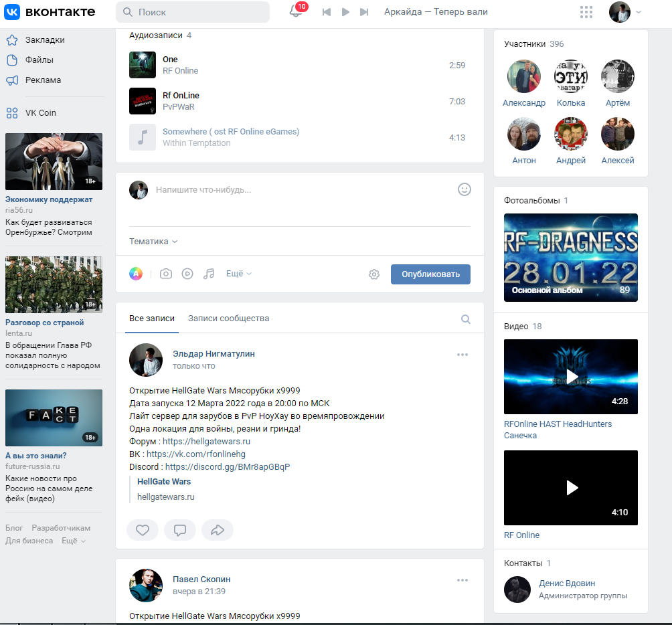This screenshot has height=625, width=672.
Task: Open the Экономику поддержат ad link
Action: click(x=49, y=199)
